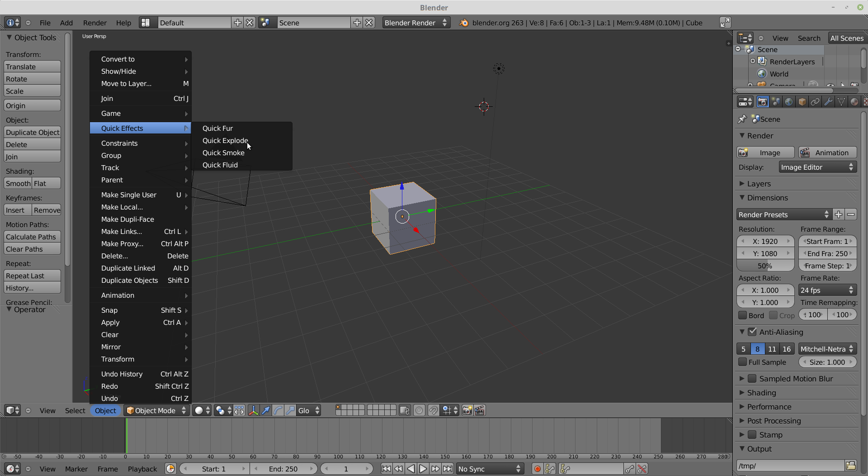Open the Material tab (sphere icon)
868x476 pixels.
coord(854,102)
